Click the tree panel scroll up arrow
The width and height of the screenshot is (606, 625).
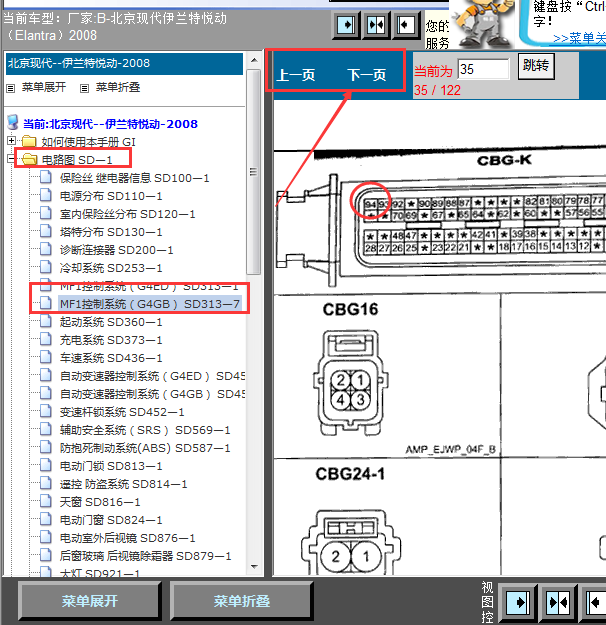tap(254, 60)
